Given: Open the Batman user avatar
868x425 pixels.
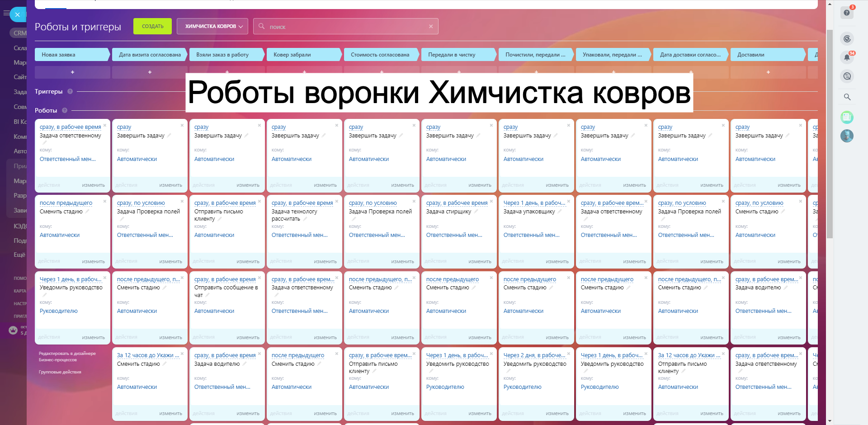Looking at the screenshot, I should (847, 136).
